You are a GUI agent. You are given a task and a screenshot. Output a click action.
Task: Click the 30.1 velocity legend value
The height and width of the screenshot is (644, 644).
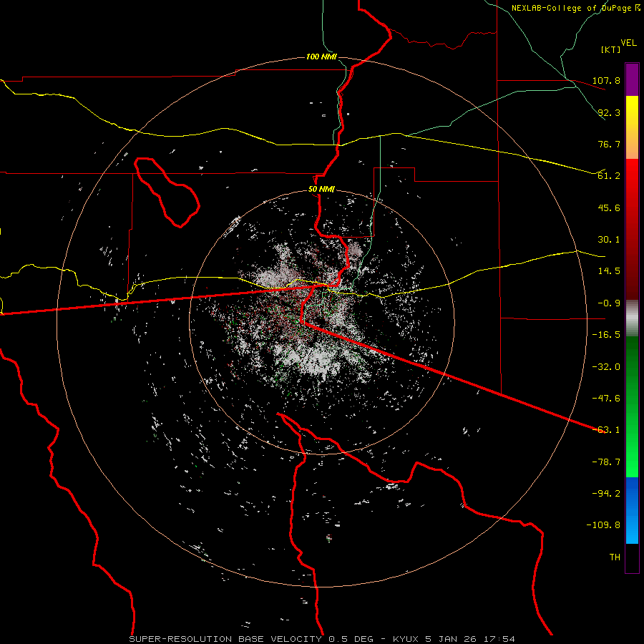[609, 240]
